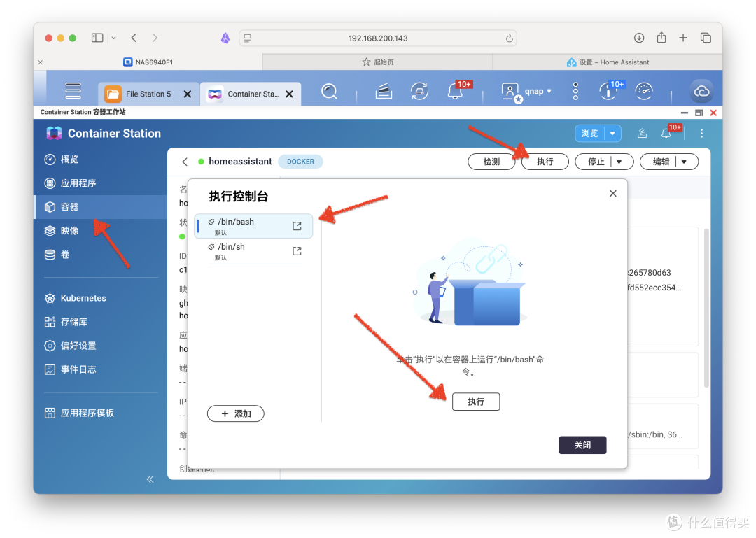Switch to the 起始页 browser tab
The width and height of the screenshot is (756, 538).
pyautogui.click(x=377, y=62)
